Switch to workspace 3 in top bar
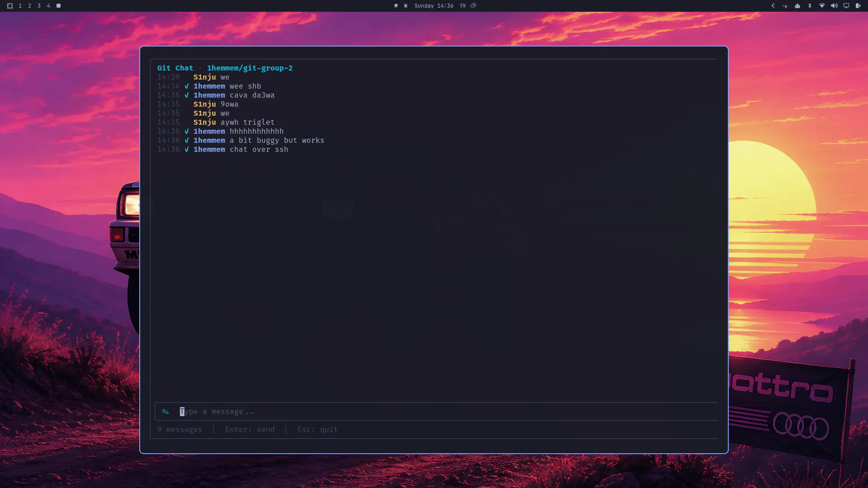868x488 pixels. [x=39, y=6]
